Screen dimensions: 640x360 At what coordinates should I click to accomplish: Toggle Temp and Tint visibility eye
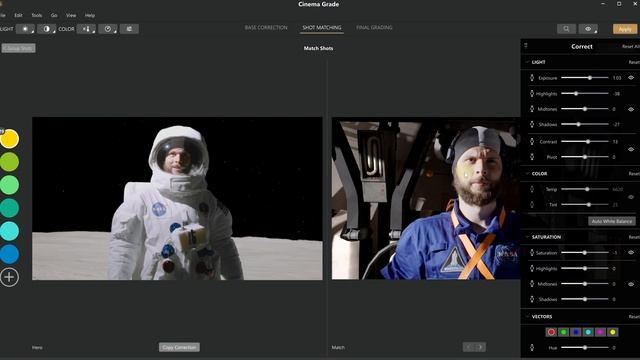click(631, 197)
